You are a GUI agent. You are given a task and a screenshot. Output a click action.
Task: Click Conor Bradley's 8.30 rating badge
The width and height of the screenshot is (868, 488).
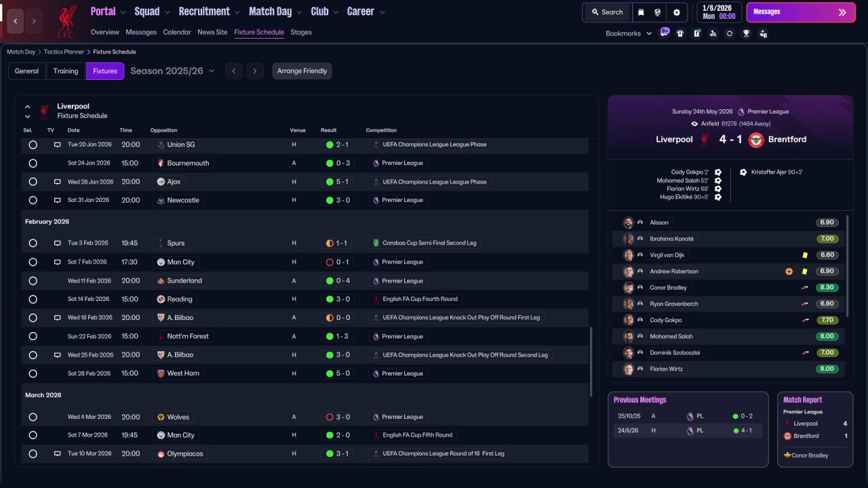(x=827, y=287)
